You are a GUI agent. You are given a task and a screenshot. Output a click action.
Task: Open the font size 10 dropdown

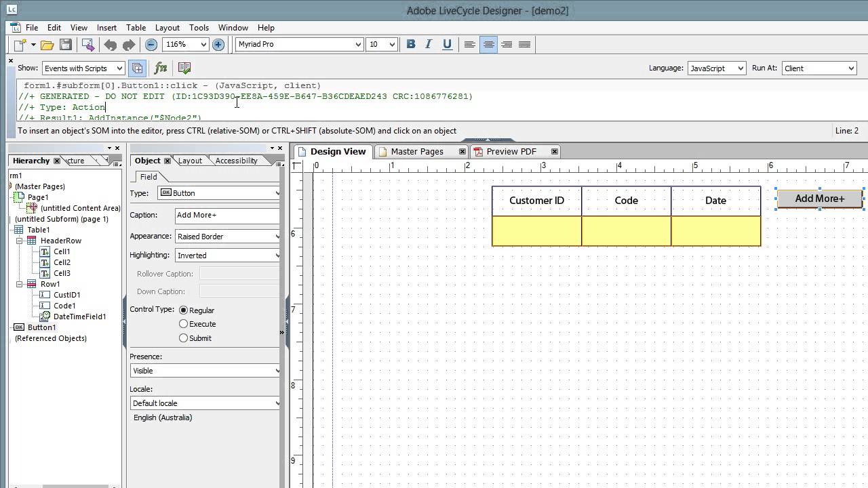(x=391, y=45)
